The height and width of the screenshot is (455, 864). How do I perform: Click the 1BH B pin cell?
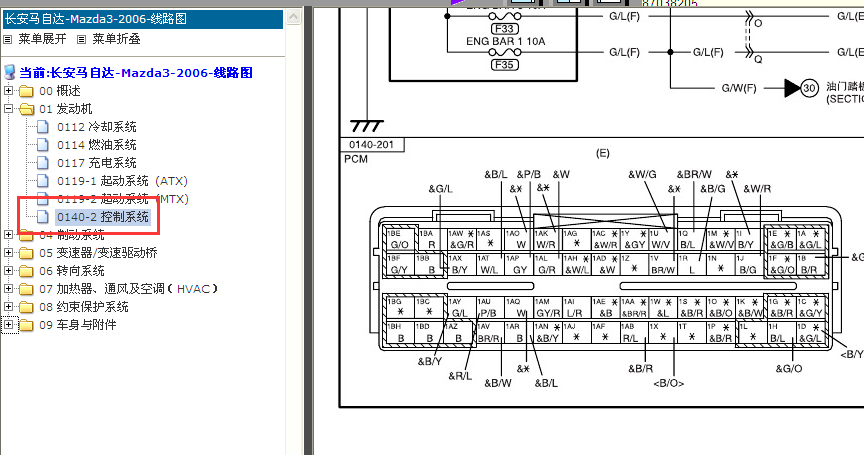400,333
